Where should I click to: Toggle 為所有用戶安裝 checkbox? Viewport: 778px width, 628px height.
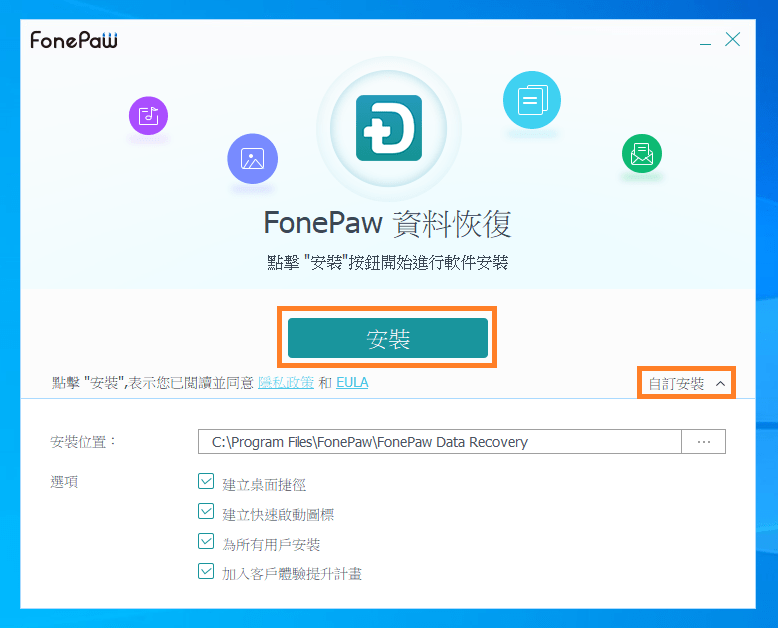click(206, 541)
